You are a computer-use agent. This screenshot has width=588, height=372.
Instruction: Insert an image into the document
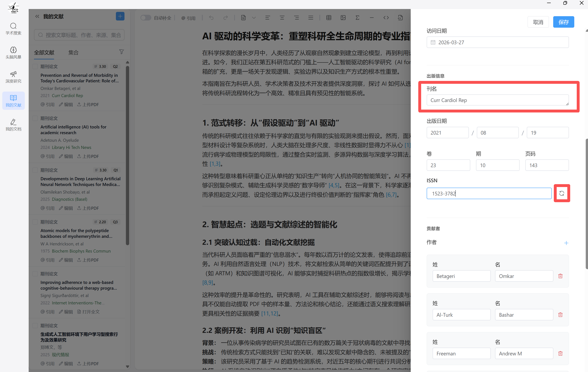click(x=343, y=17)
